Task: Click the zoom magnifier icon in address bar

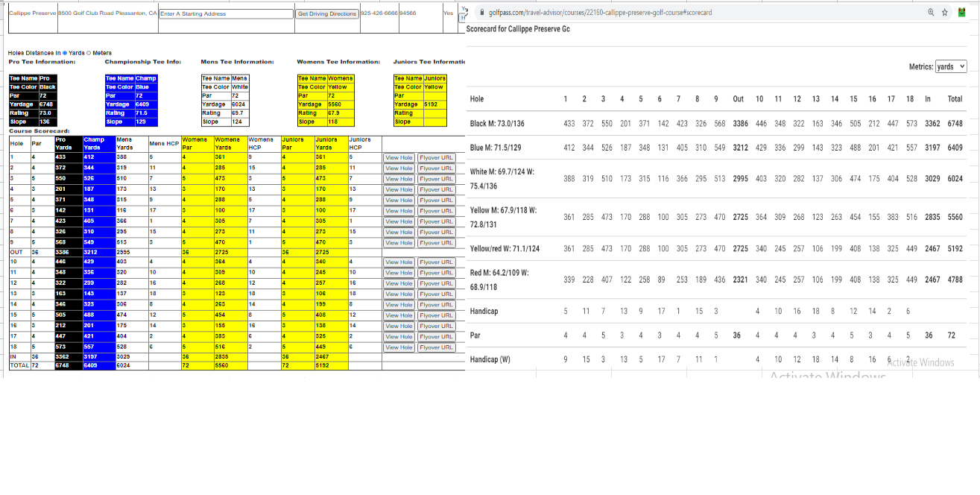Action: pyautogui.click(x=932, y=12)
